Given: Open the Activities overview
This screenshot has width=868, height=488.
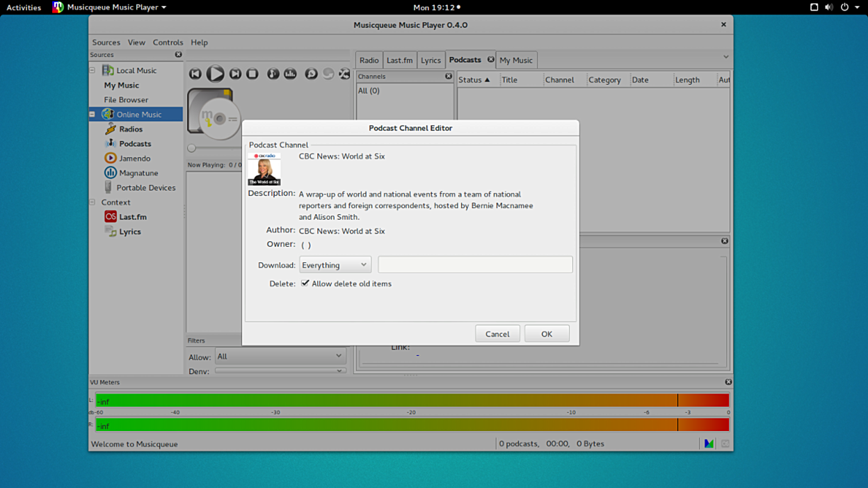Looking at the screenshot, I should 24,7.
